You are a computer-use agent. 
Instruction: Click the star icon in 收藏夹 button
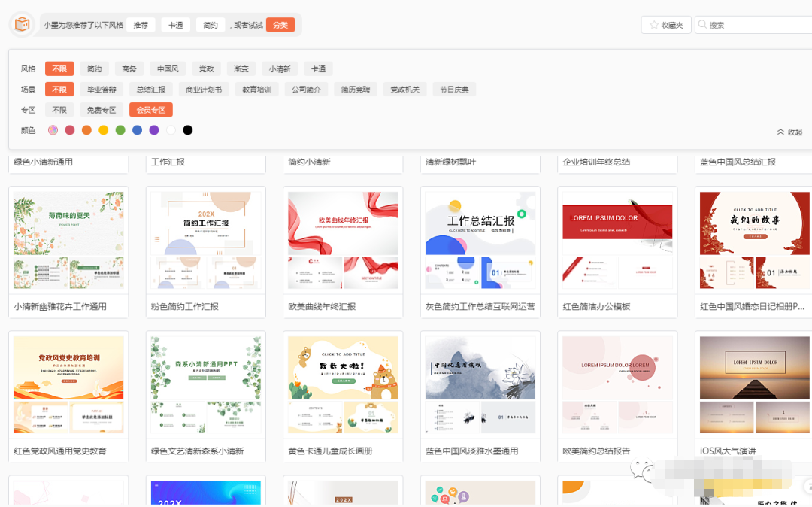tap(653, 25)
